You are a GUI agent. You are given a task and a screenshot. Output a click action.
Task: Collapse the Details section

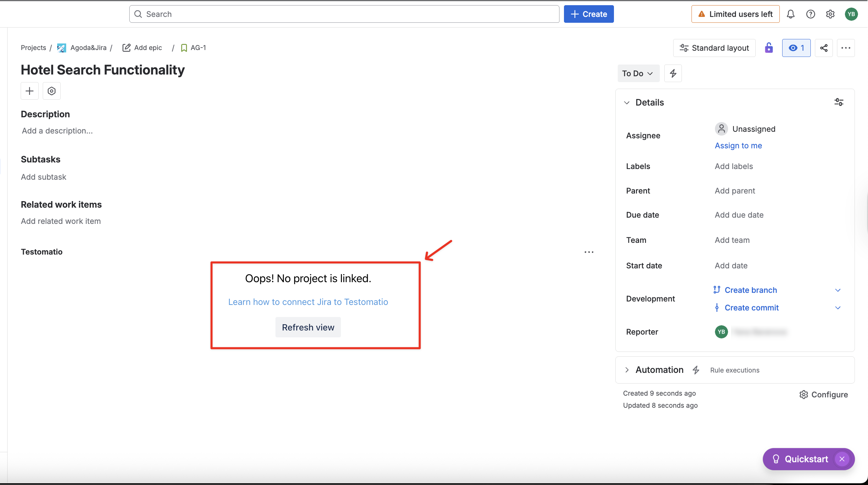click(627, 102)
